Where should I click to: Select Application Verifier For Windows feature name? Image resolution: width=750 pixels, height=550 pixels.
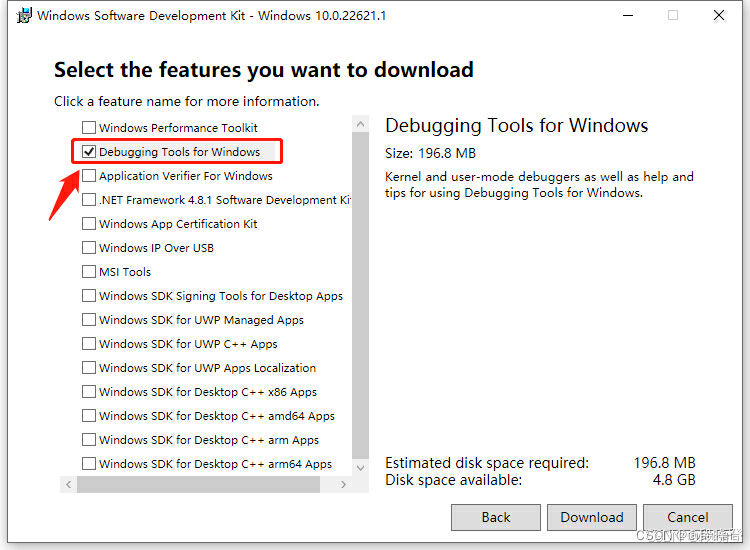(x=186, y=176)
